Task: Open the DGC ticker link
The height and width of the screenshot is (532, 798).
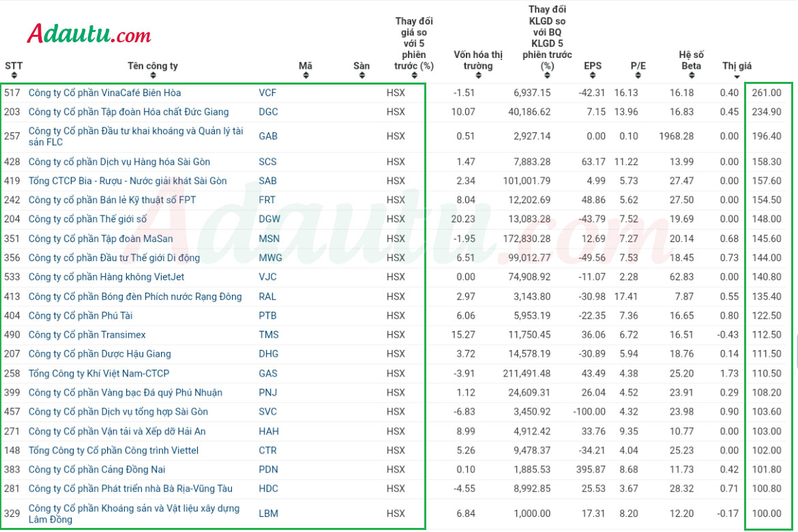Action: [268, 111]
